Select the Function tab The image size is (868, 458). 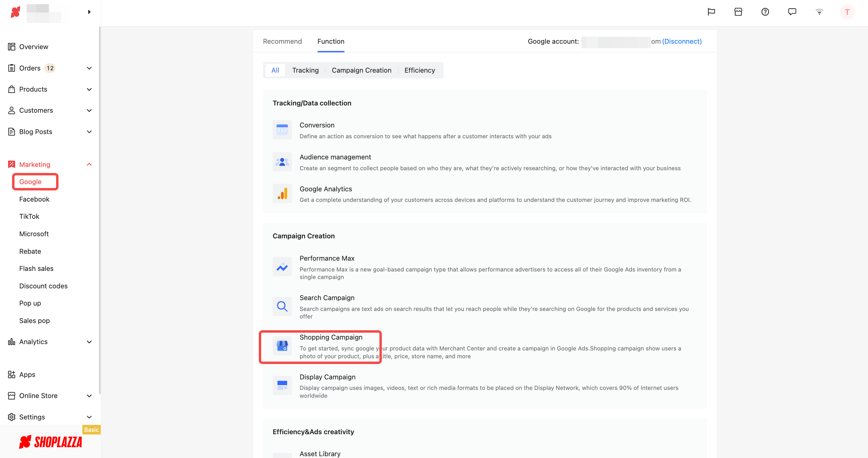click(331, 41)
